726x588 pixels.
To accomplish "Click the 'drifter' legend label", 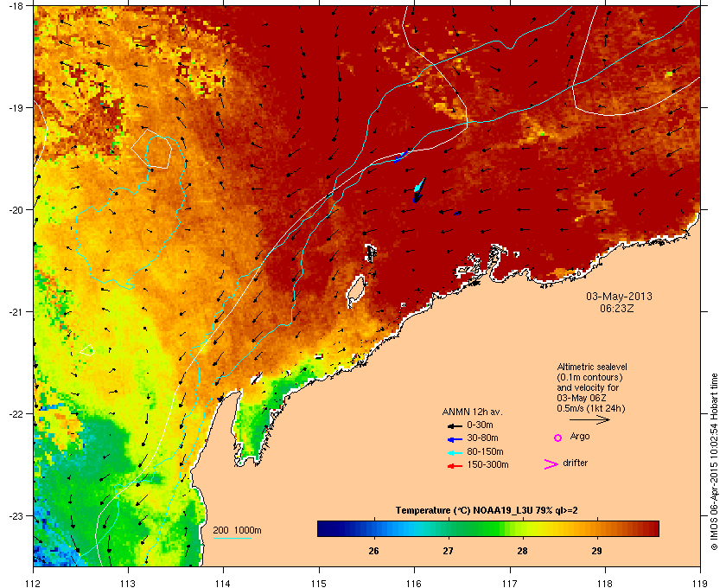I will click(575, 463).
